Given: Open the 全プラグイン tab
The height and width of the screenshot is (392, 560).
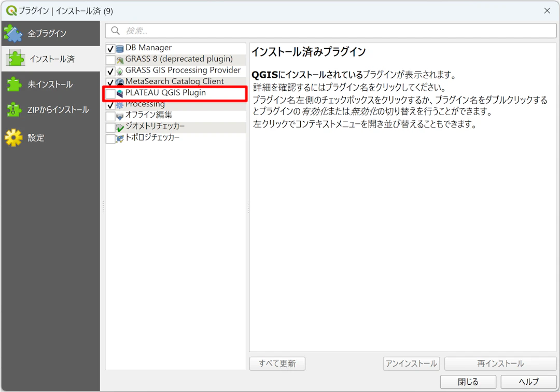Looking at the screenshot, I should click(x=51, y=33).
